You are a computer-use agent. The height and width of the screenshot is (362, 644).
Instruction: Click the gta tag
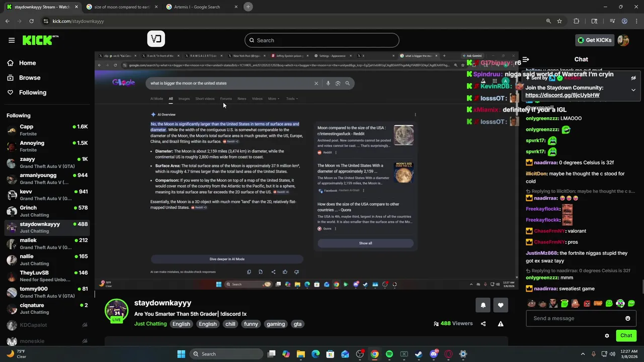[297, 324]
